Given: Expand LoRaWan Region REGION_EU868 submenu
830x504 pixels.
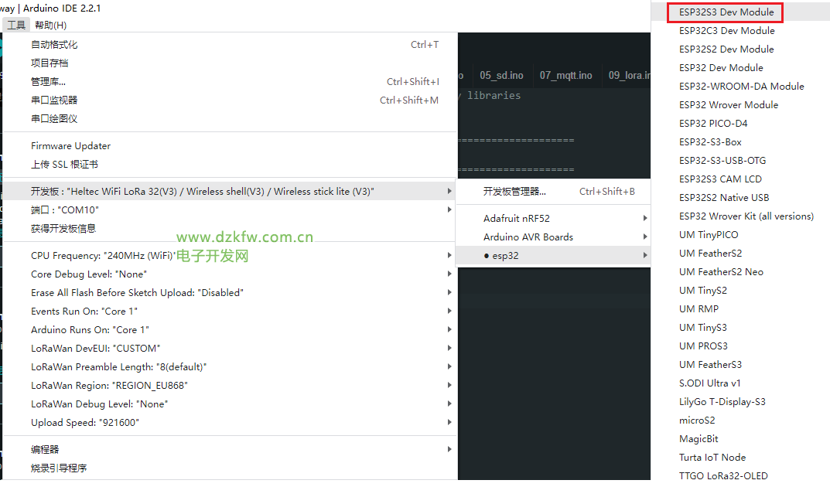Looking at the screenshot, I should point(109,386).
